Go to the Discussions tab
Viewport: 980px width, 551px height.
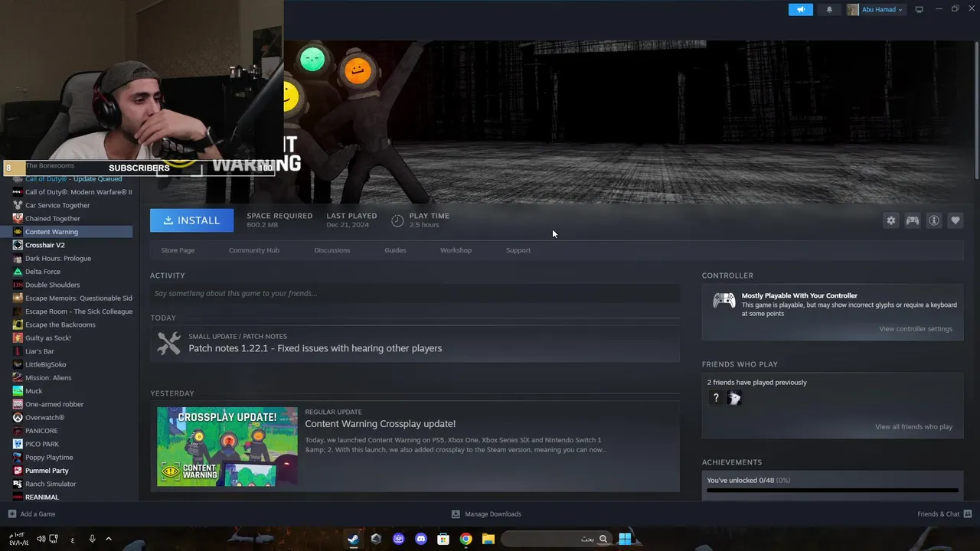(332, 250)
